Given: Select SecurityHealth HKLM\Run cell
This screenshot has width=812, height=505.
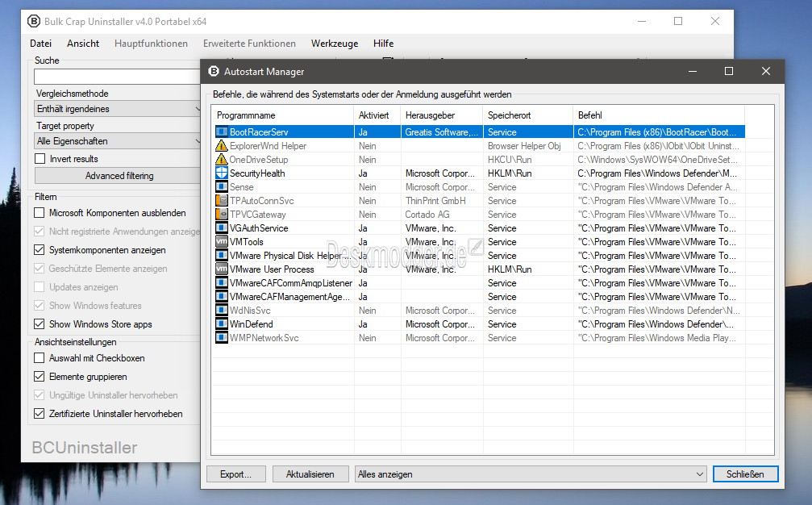Looking at the screenshot, I should click(x=510, y=173).
